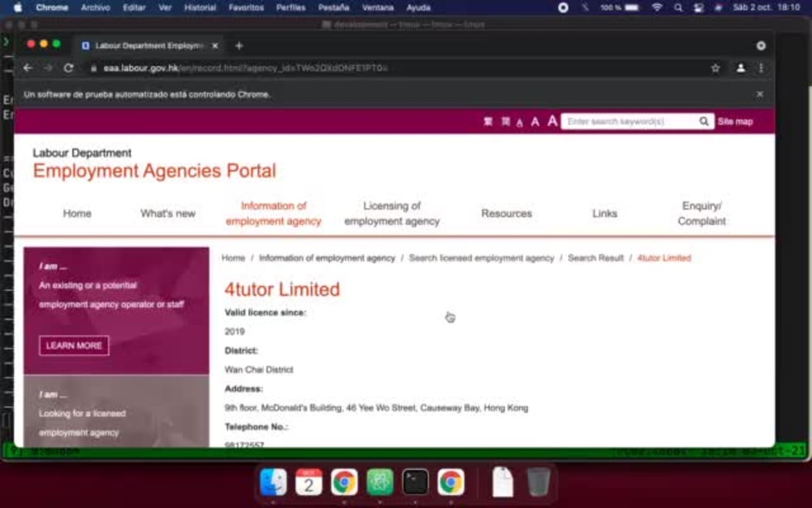Click the Wi-Fi status icon
This screenshot has width=812, height=508.
657,7
